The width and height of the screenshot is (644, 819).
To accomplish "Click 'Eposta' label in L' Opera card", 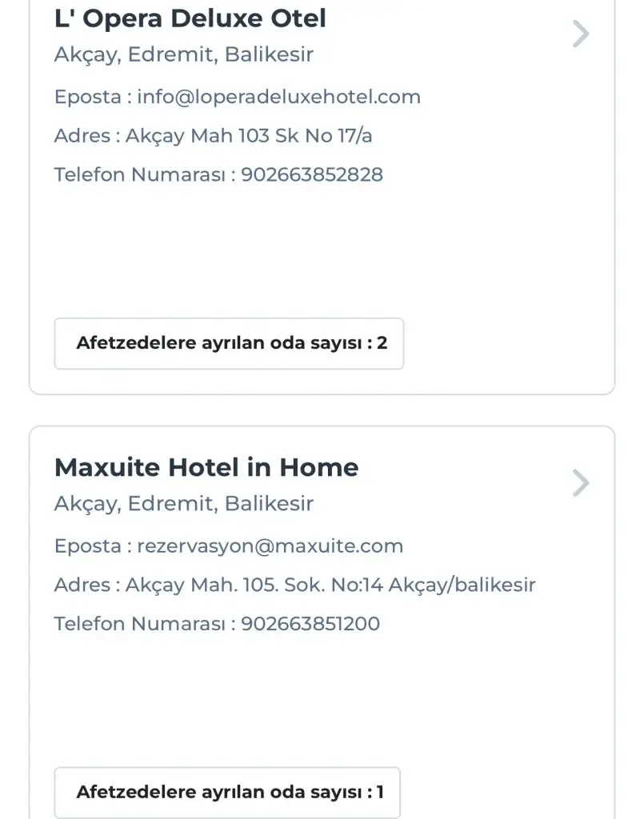I will click(87, 97).
